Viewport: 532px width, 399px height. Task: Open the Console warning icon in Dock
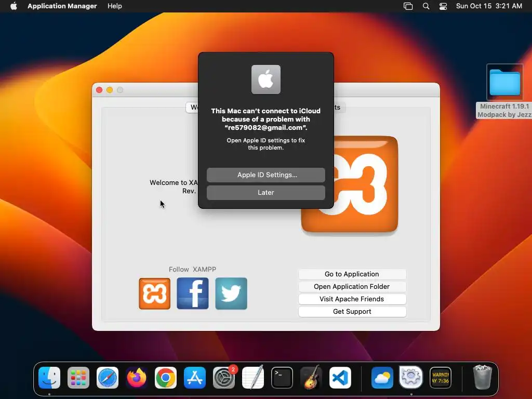pyautogui.click(x=441, y=378)
